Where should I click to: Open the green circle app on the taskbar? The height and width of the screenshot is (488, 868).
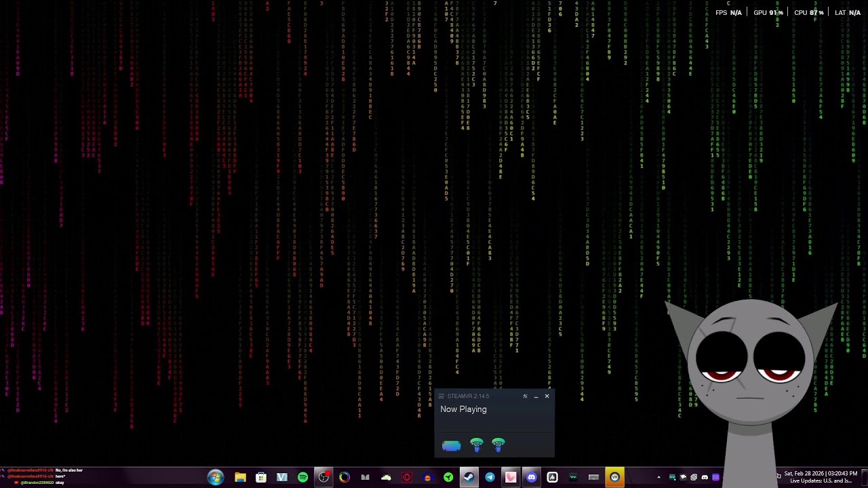[x=448, y=477]
